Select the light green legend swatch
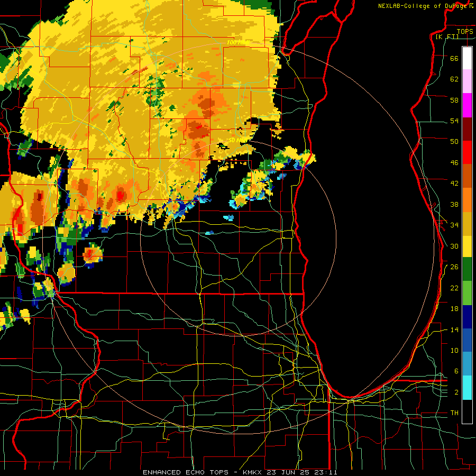This screenshot has width=476, height=476. [x=467, y=293]
